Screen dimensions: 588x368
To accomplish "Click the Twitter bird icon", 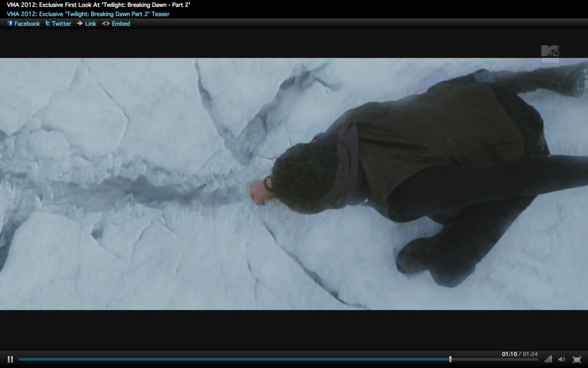I will (x=47, y=23).
